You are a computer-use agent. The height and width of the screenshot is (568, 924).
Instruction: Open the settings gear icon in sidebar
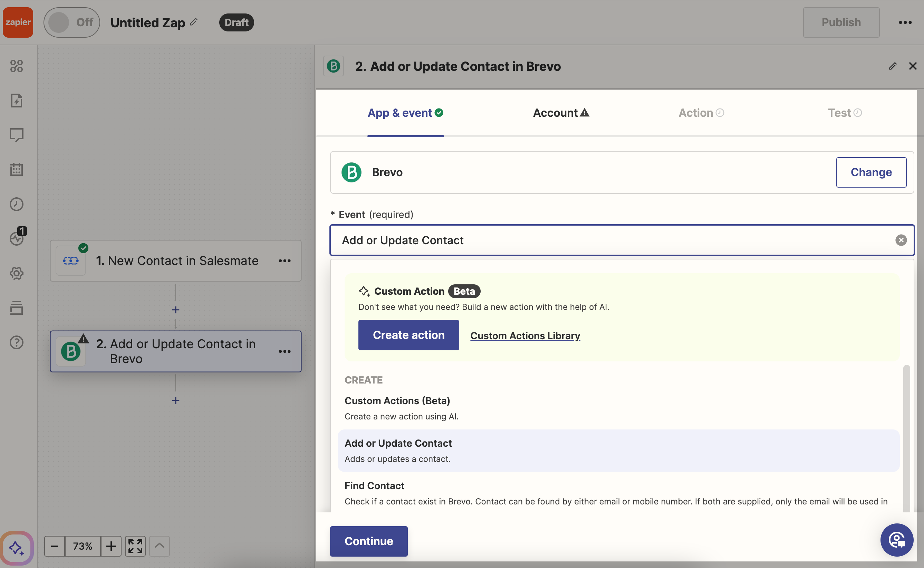pyautogui.click(x=17, y=273)
